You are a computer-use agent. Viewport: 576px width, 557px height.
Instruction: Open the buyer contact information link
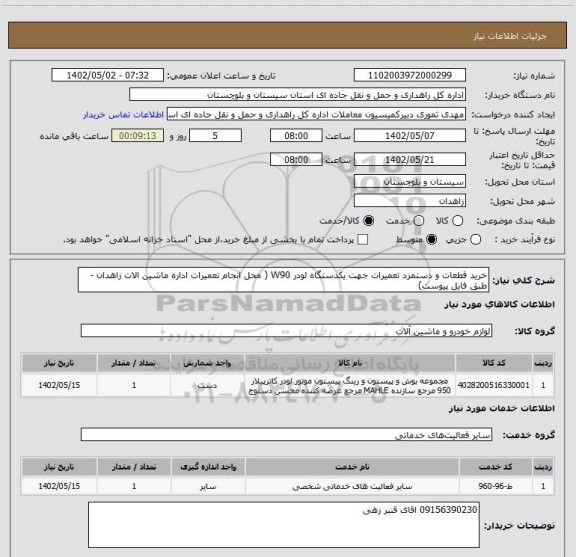[x=123, y=115]
